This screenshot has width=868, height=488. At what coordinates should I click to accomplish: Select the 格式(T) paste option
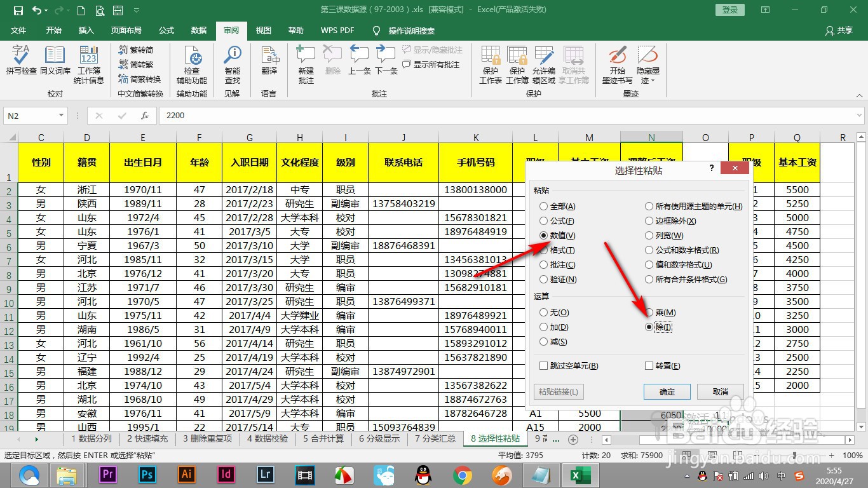point(557,250)
